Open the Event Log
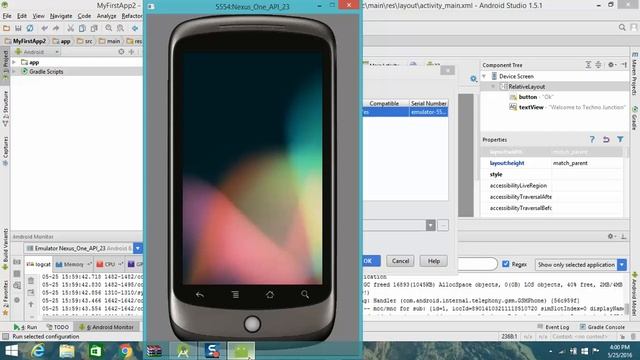 click(x=553, y=327)
